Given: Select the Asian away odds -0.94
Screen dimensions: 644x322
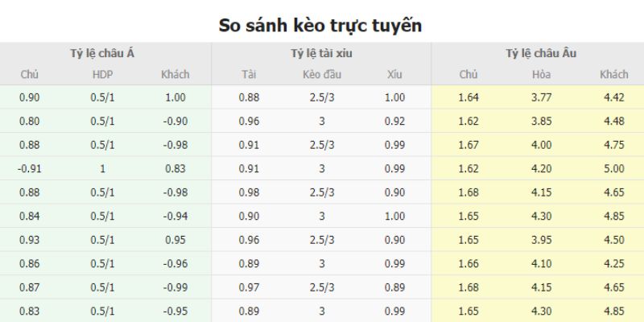Looking at the screenshot, I should point(175,216).
